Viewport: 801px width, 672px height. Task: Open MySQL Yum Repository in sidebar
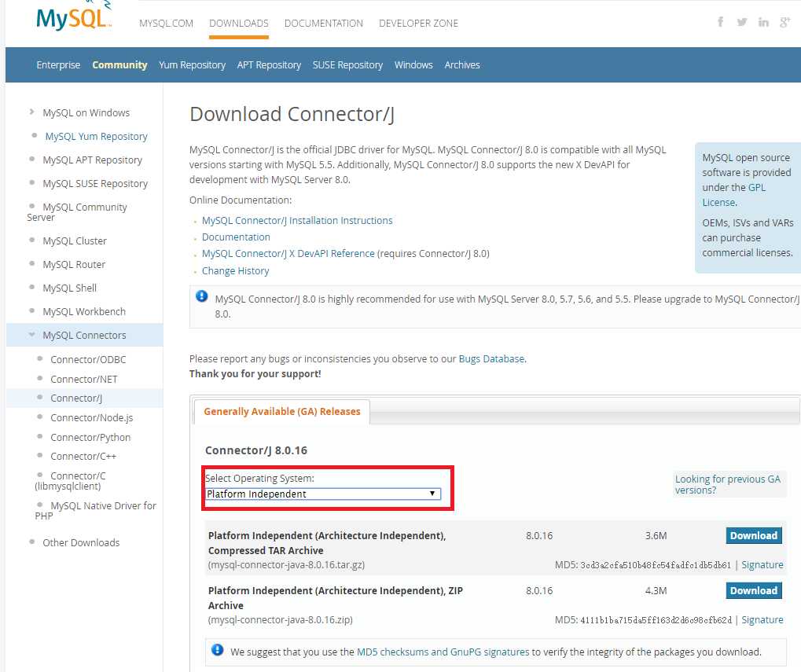pos(96,136)
